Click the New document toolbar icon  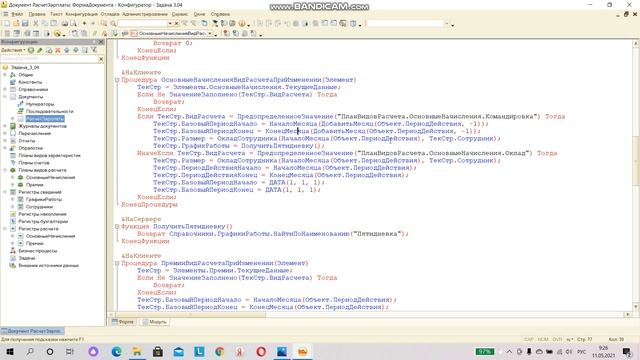[x=7, y=24]
